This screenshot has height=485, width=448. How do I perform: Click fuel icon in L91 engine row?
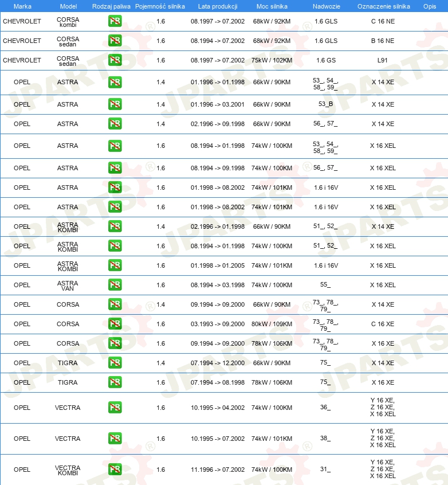tap(115, 60)
